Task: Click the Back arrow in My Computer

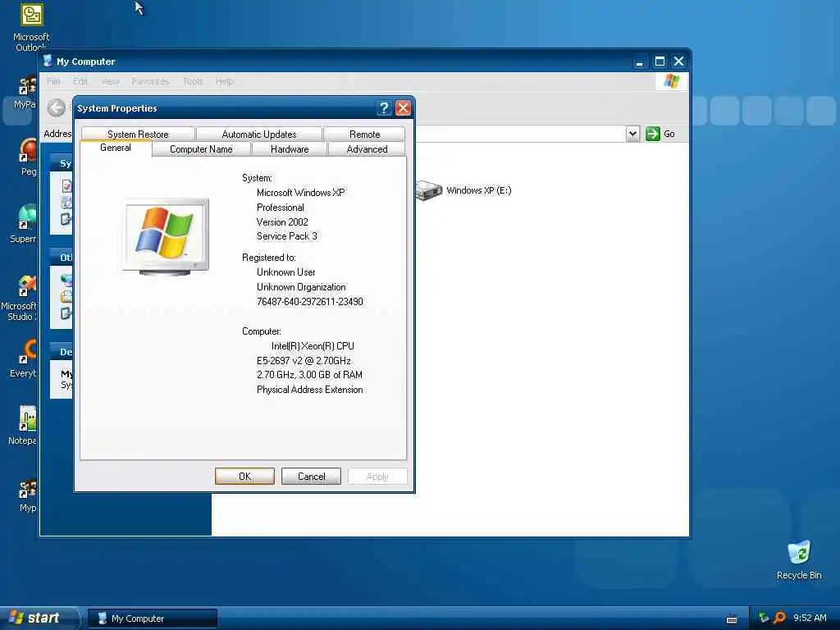Action: pyautogui.click(x=57, y=107)
